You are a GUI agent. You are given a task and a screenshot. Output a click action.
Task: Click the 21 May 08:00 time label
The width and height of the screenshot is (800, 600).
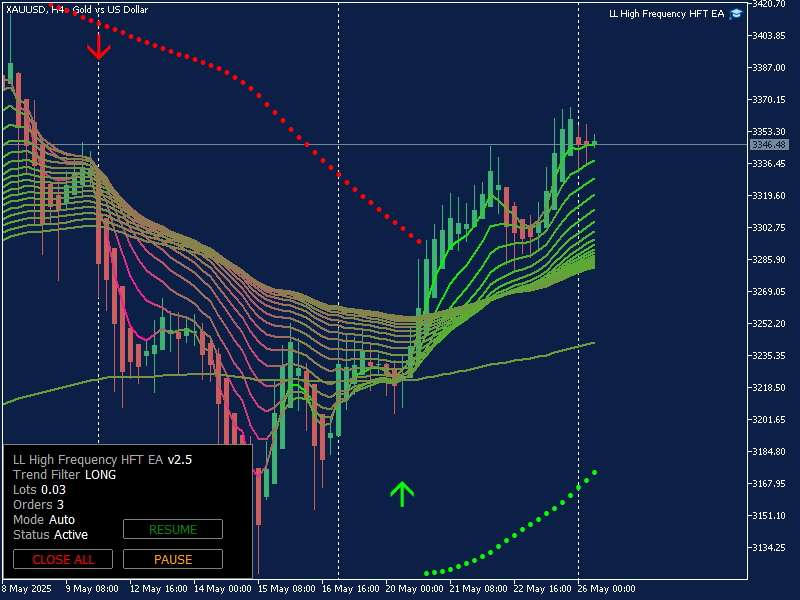479,588
